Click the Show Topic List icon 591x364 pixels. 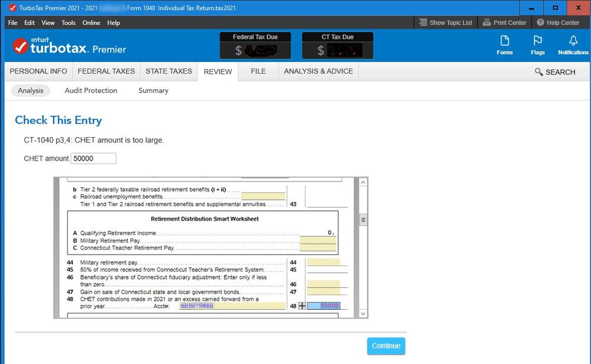coord(423,22)
